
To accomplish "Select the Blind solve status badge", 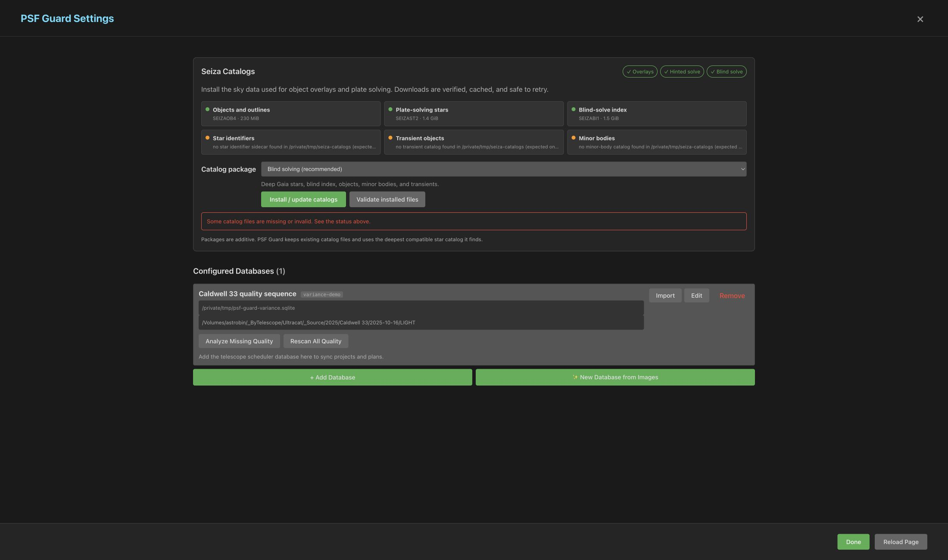I will [x=727, y=72].
